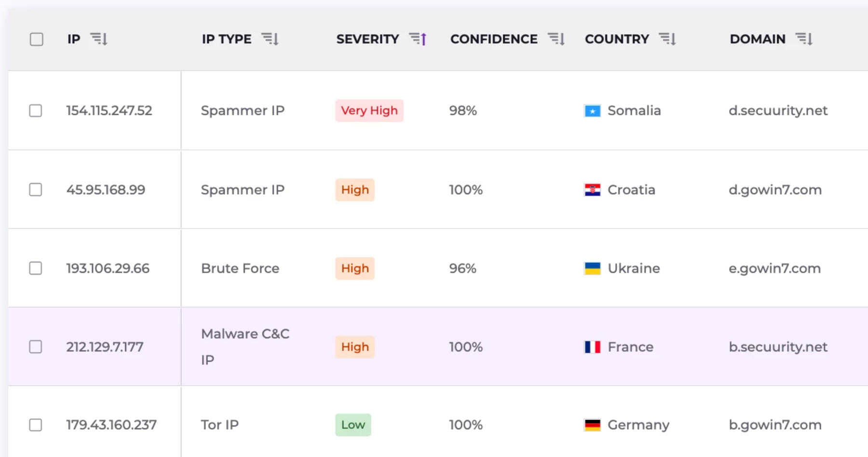Click the Domain column sort icon
Viewport: 868px width, 457px height.
(x=804, y=39)
